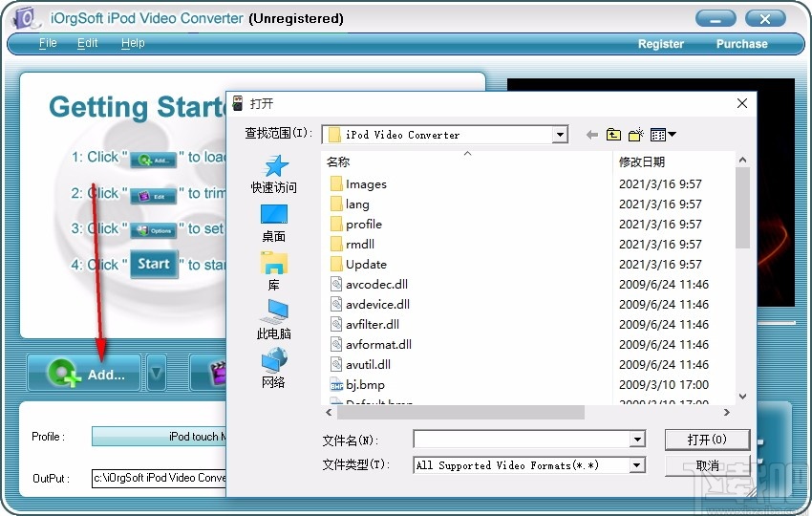The height and width of the screenshot is (516, 812).
Task: Select the Update folder
Action: tap(358, 265)
